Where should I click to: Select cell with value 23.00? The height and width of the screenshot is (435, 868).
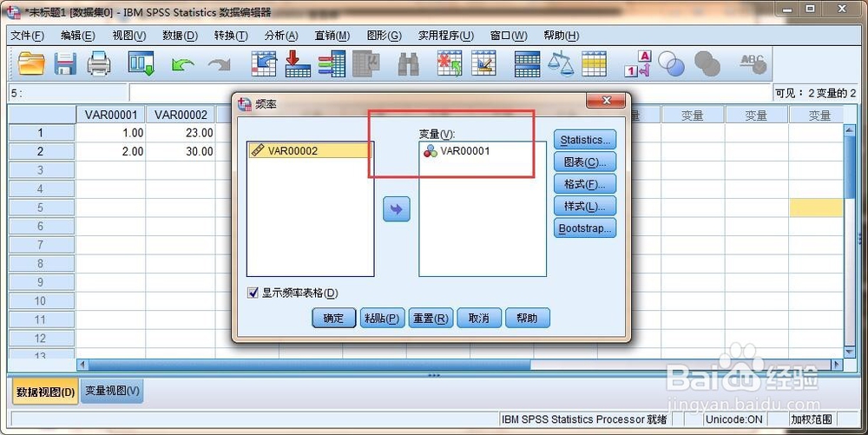181,133
